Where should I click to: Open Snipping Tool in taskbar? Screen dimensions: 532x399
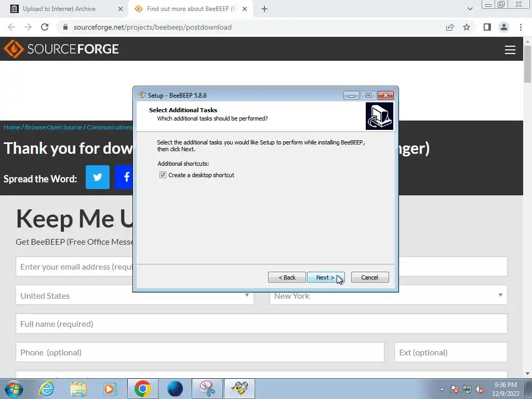(x=207, y=389)
